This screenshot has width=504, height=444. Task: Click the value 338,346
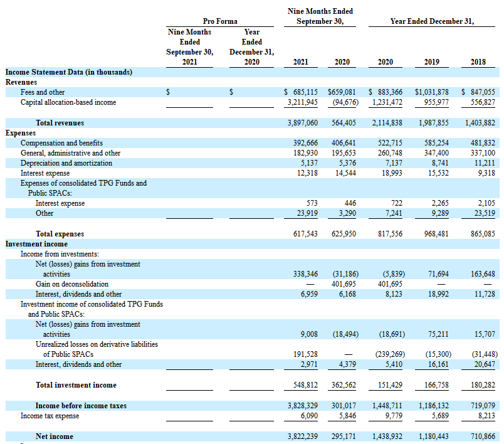click(305, 274)
